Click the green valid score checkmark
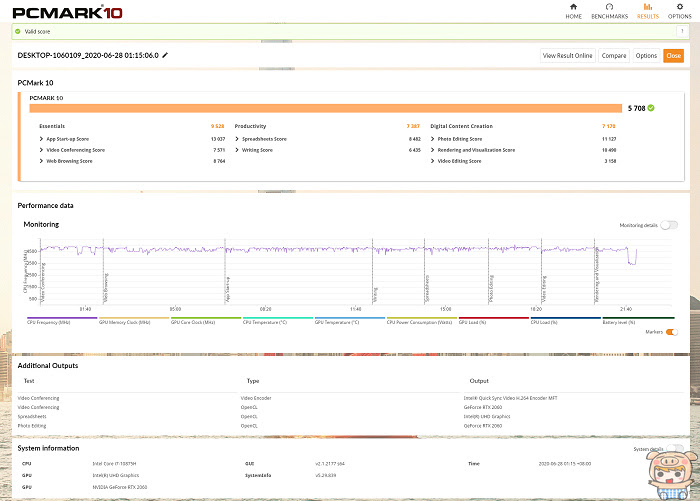The height and width of the screenshot is (501, 700). [x=18, y=32]
